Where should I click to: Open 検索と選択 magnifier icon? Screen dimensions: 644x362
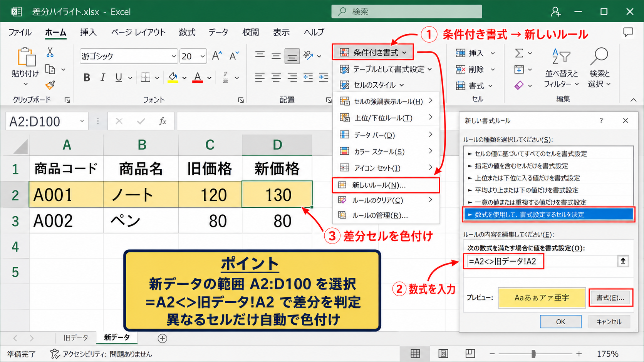599,57
